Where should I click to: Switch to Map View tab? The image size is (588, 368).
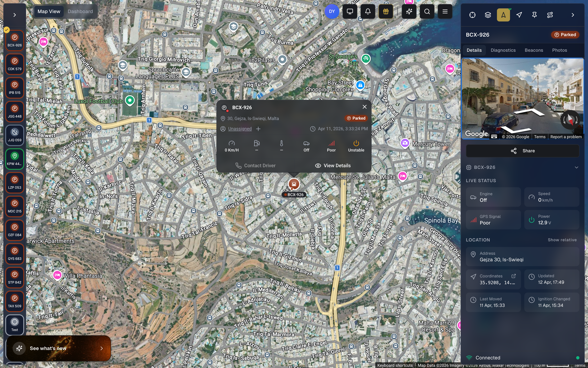tap(49, 11)
